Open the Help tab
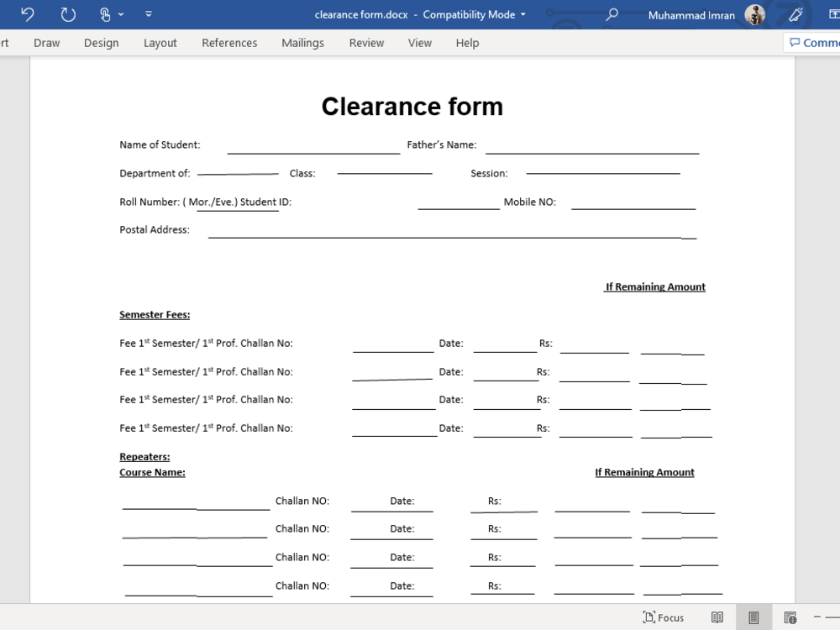The width and height of the screenshot is (840, 630). click(467, 43)
